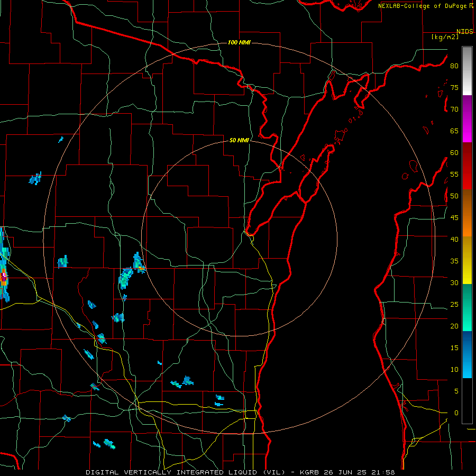Pick the green segment of the color bar
The height and width of the screenshot is (476, 476).
click(467, 307)
